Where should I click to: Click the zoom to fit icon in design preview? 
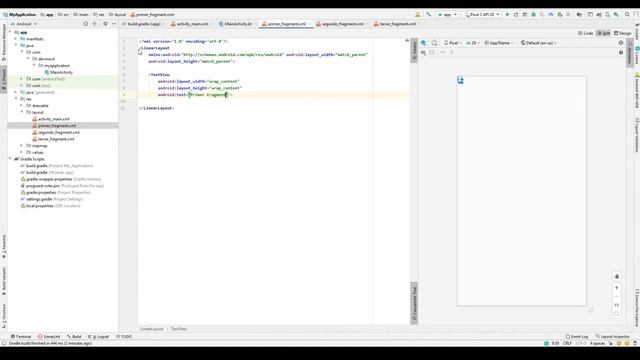coord(616,313)
